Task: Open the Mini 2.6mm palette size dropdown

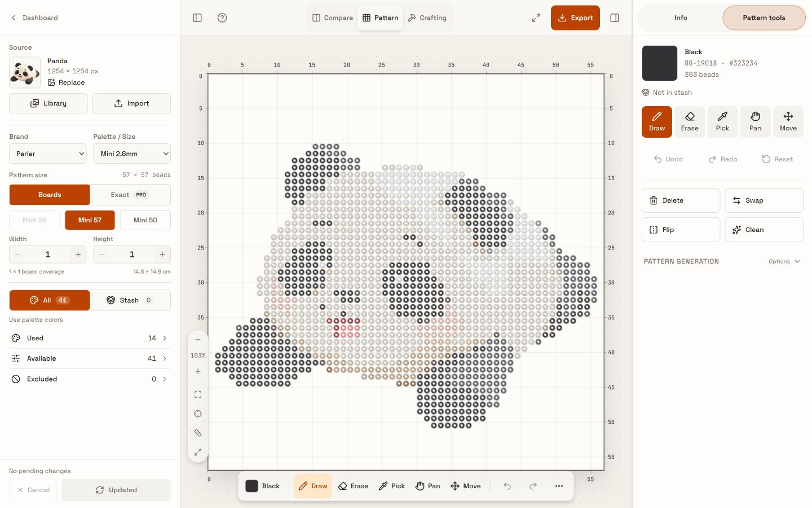Action: (x=132, y=154)
